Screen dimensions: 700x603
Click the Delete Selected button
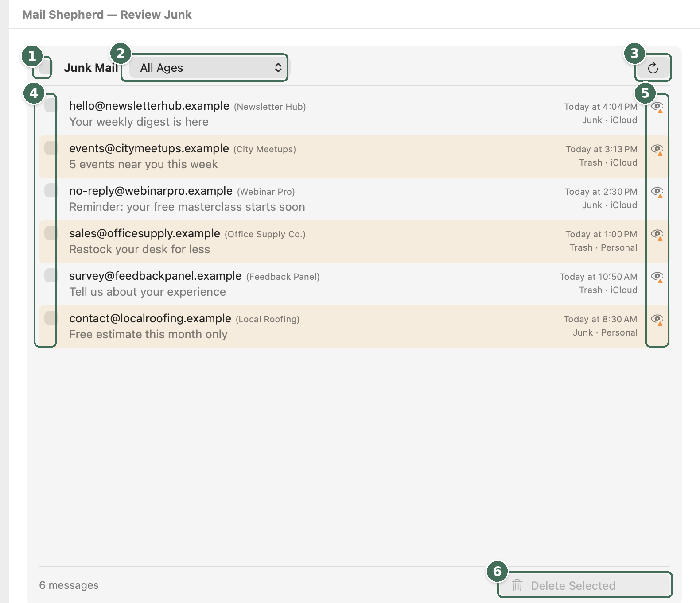point(585,585)
